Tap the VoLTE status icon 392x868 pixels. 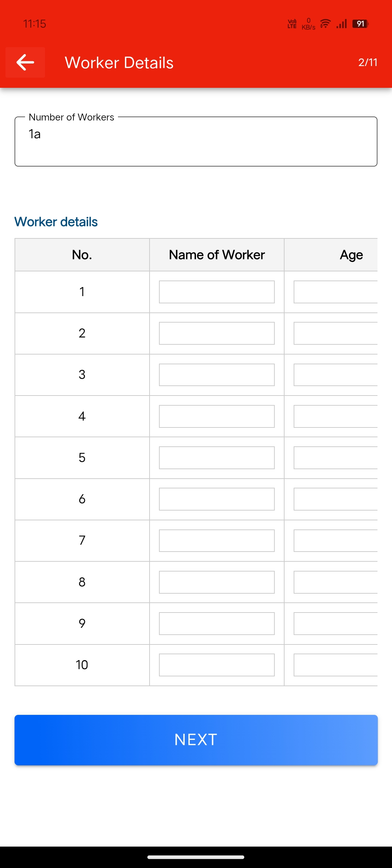tap(292, 24)
